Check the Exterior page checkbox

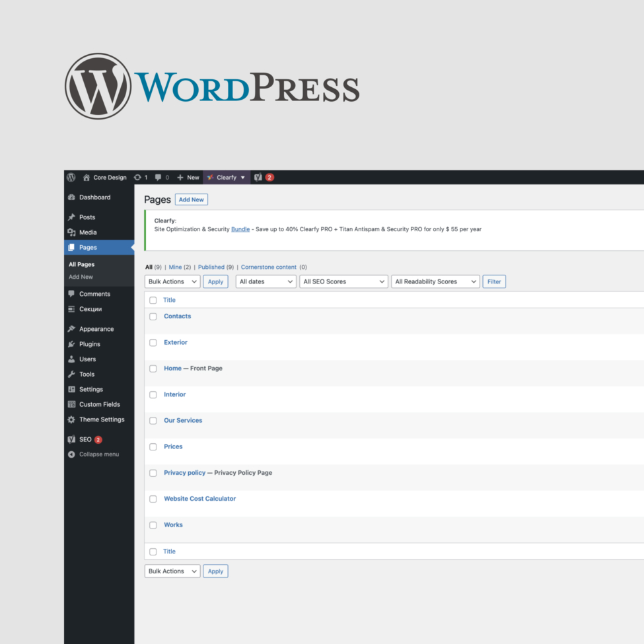(153, 343)
